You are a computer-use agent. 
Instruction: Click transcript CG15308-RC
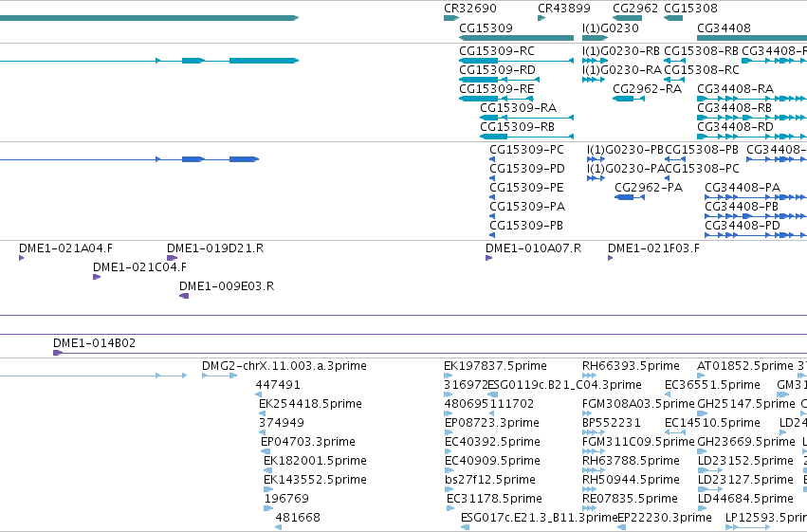(x=675, y=80)
